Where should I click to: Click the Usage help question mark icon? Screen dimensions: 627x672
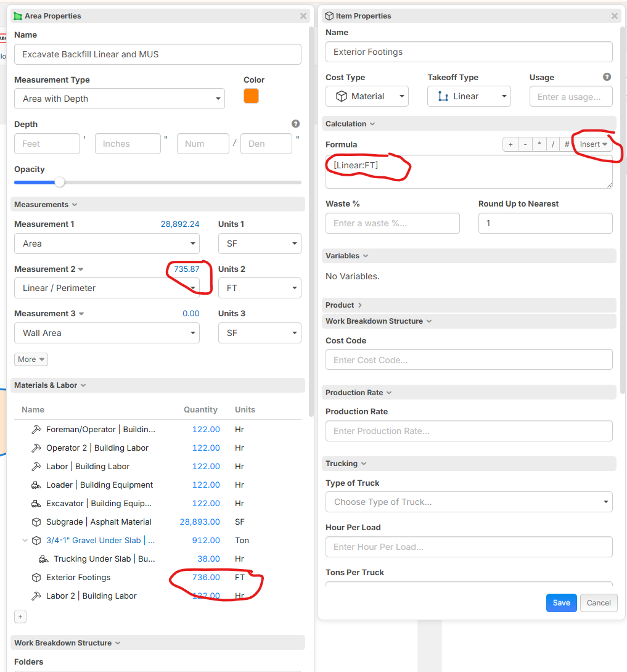tap(607, 77)
